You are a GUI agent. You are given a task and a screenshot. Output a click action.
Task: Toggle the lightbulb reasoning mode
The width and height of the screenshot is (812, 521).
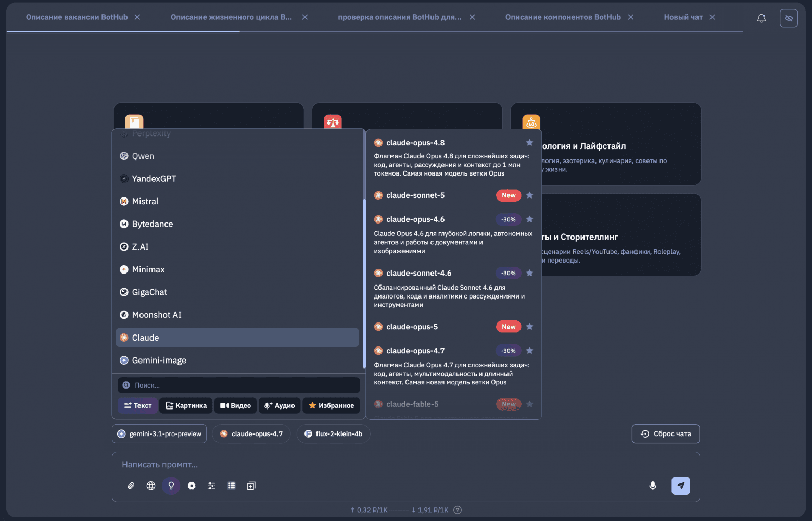[x=171, y=486]
